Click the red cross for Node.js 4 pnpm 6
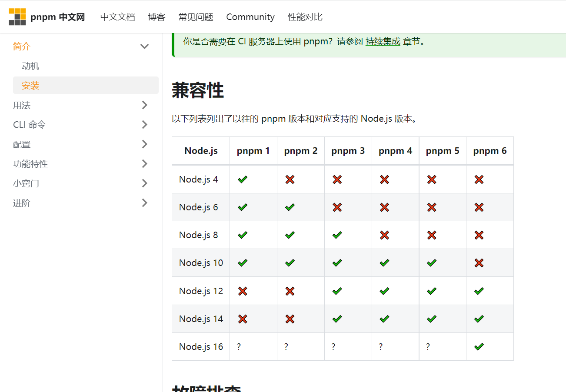This screenshot has height=392, width=566. pyautogui.click(x=478, y=179)
